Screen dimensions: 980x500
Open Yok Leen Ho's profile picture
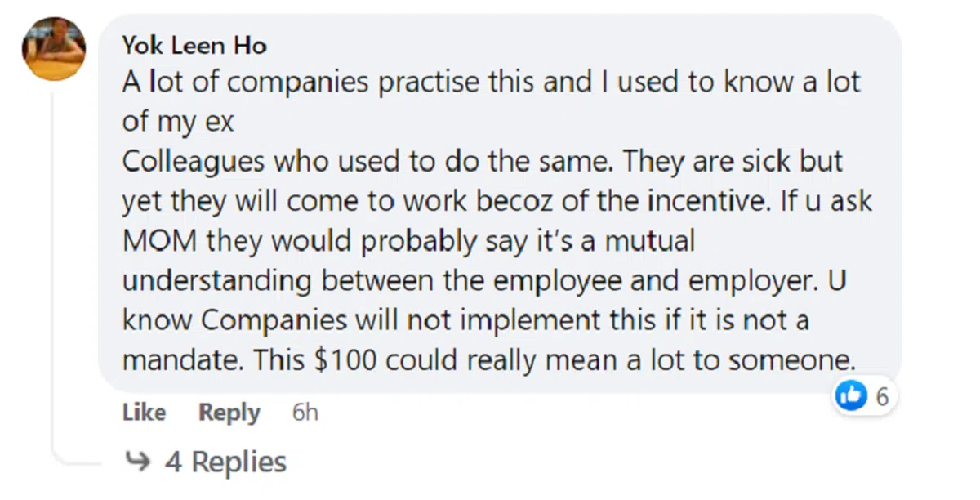(x=54, y=48)
